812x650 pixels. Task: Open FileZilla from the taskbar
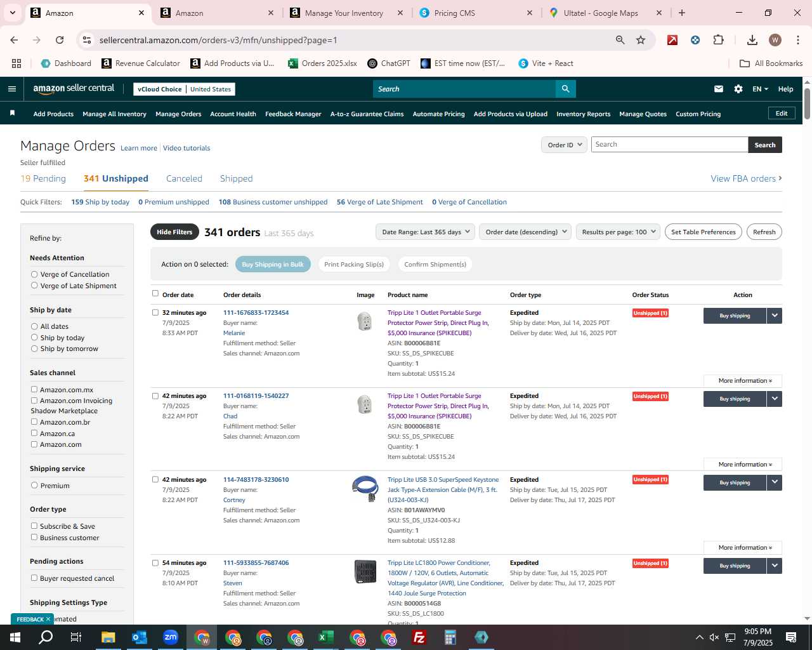pos(419,637)
